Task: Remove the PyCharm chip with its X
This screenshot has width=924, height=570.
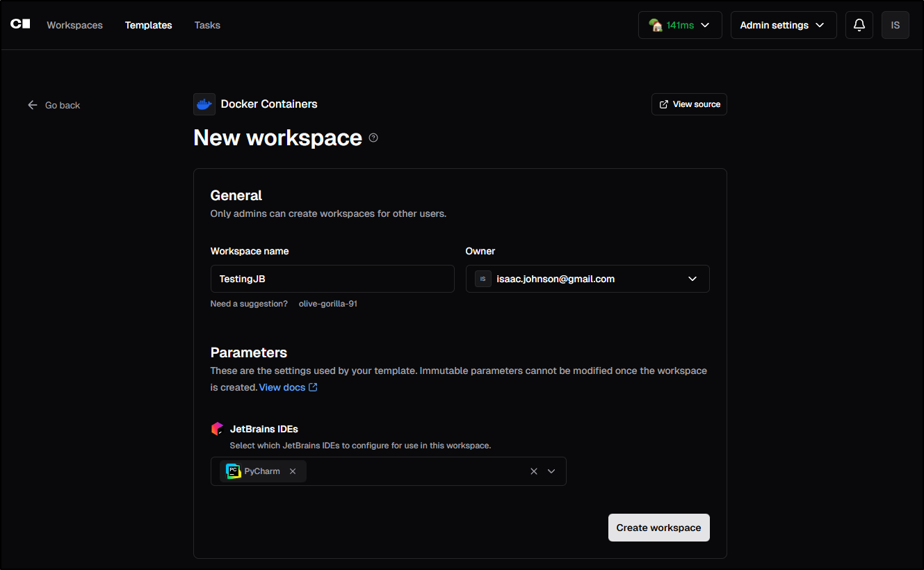Action: 293,471
